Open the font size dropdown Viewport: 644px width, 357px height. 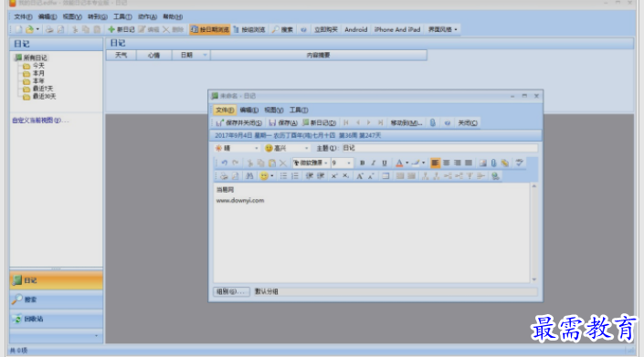click(x=349, y=163)
